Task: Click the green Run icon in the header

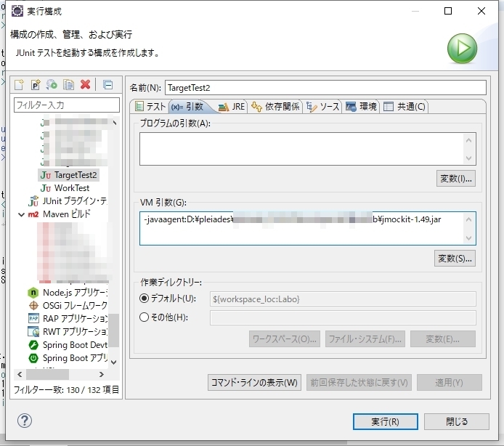Action: coord(462,48)
